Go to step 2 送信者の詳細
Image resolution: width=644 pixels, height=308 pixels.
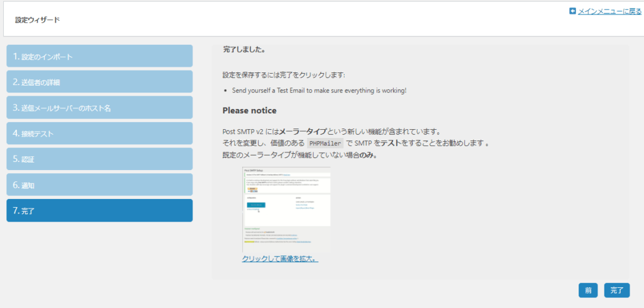(x=99, y=82)
